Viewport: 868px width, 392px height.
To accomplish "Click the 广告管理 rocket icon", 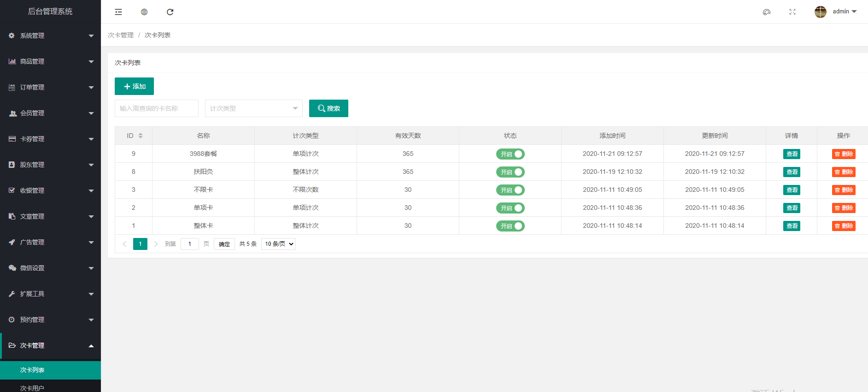I will click(x=12, y=242).
